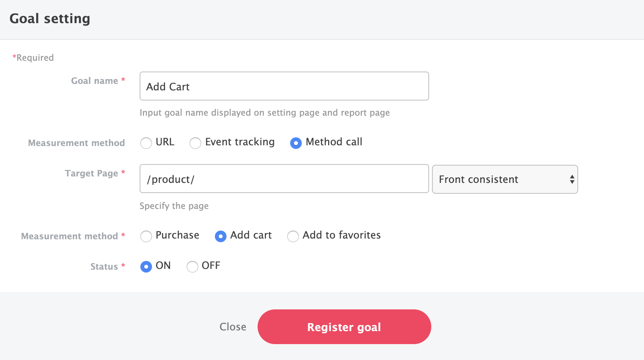Viewport: 644px width, 360px height.
Task: Select Purchase as measurement method
Action: click(x=146, y=236)
